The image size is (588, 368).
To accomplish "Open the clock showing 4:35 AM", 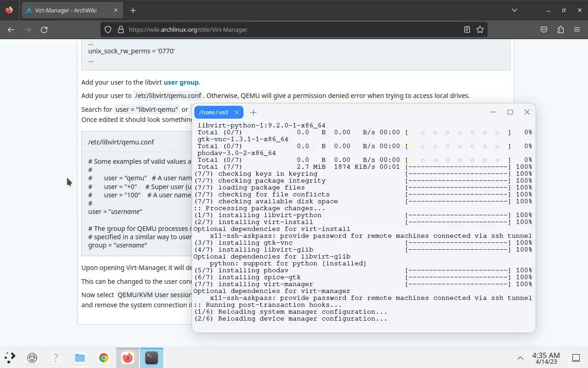I will pos(546,358).
